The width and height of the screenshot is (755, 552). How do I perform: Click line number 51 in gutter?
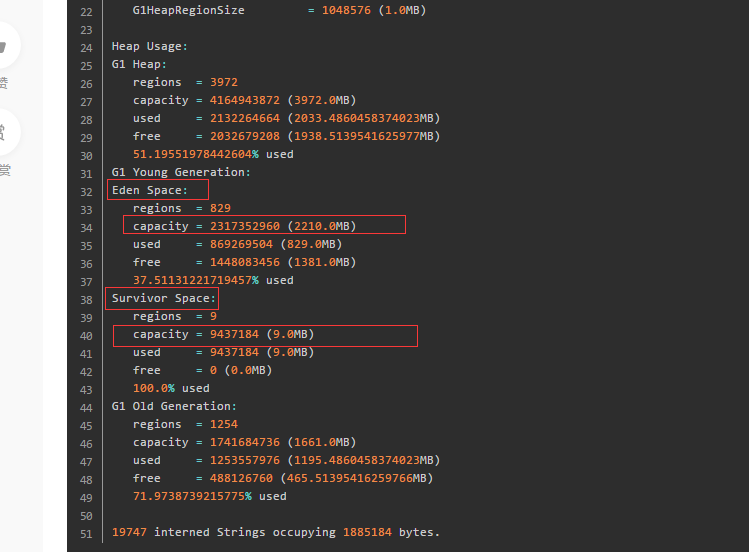coord(86,534)
